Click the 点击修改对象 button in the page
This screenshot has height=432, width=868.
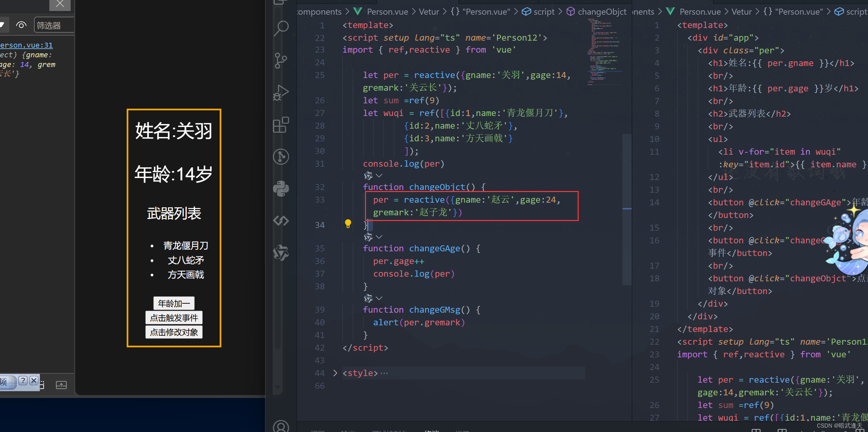click(x=174, y=332)
